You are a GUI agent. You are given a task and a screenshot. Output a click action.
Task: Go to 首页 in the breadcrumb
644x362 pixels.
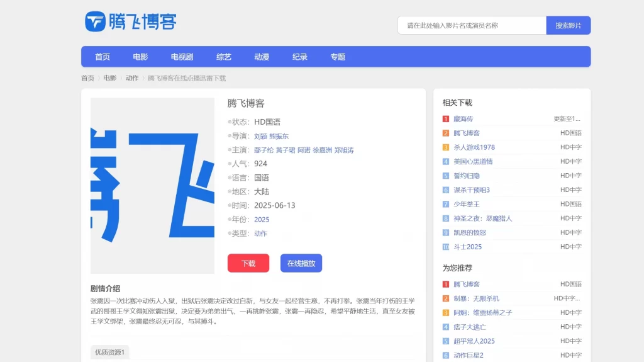coord(87,78)
